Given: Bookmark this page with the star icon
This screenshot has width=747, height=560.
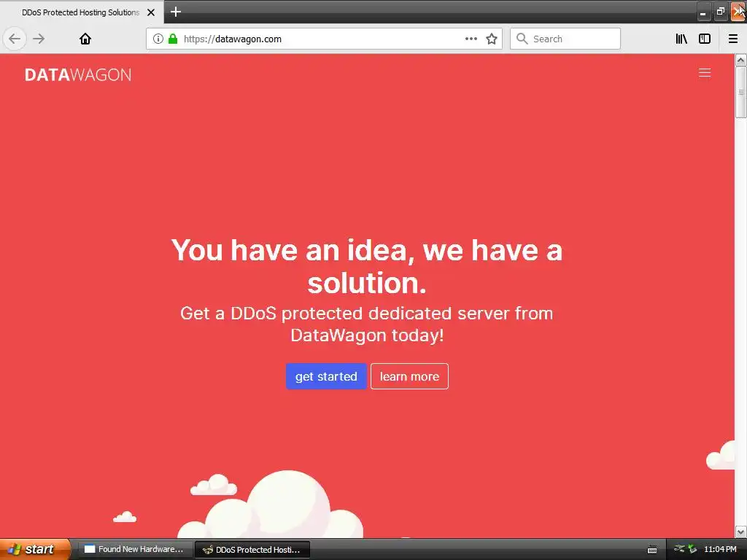Looking at the screenshot, I should pyautogui.click(x=492, y=39).
